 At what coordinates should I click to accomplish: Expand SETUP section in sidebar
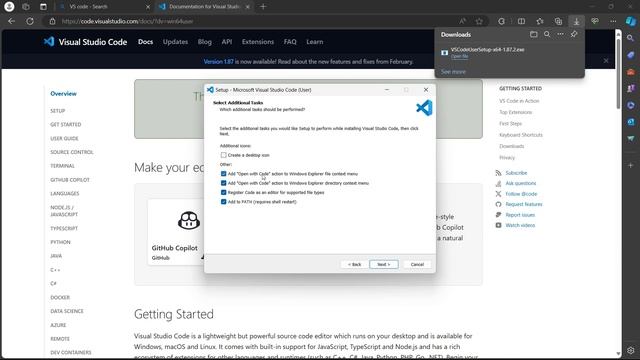click(x=58, y=111)
